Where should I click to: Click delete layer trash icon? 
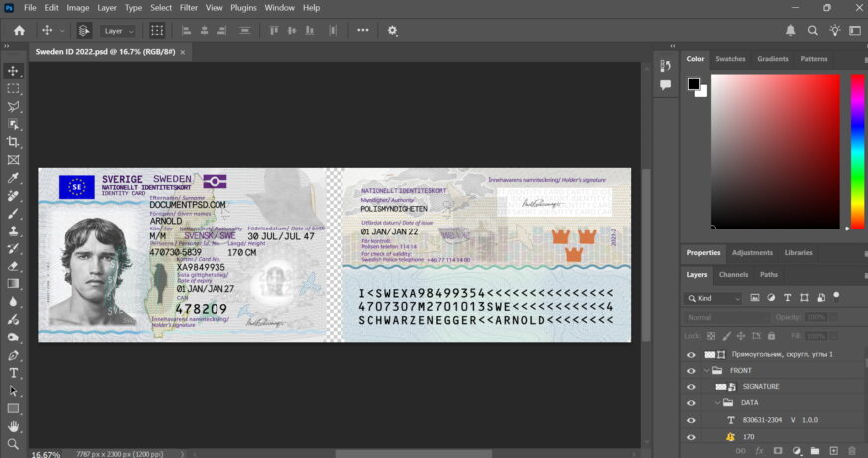(x=852, y=451)
